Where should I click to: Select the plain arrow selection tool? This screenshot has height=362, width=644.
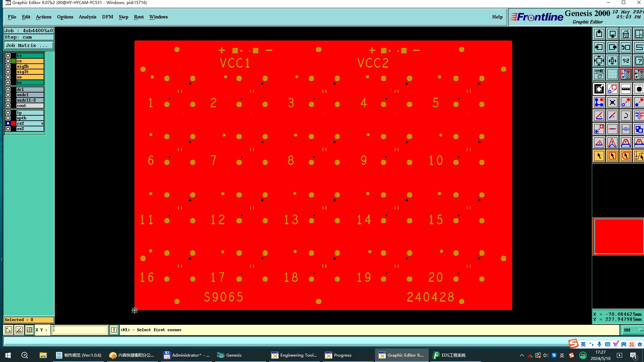click(x=599, y=156)
